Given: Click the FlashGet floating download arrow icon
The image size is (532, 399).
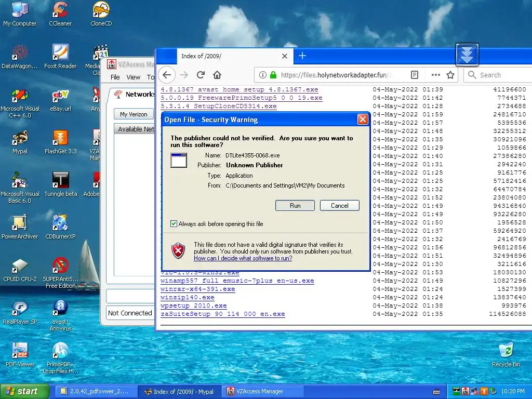Looking at the screenshot, I should click(467, 55).
